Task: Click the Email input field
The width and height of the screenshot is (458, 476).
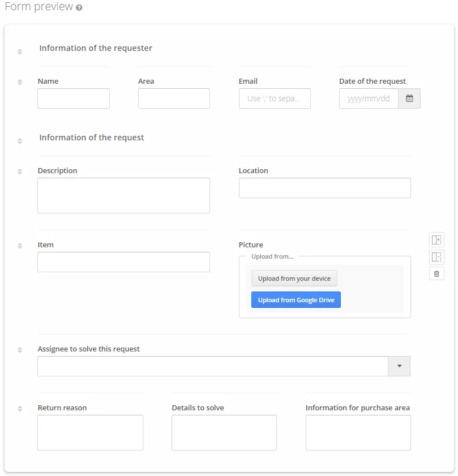Action: pos(275,98)
